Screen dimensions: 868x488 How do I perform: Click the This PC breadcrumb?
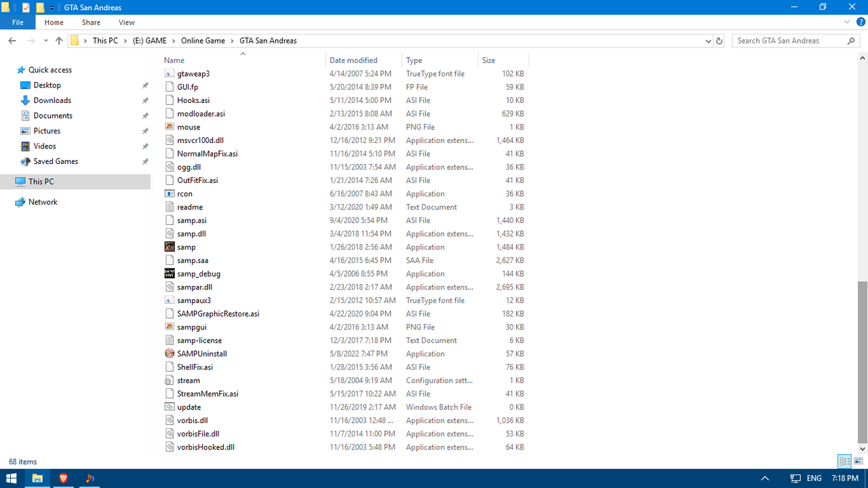pyautogui.click(x=105, y=41)
